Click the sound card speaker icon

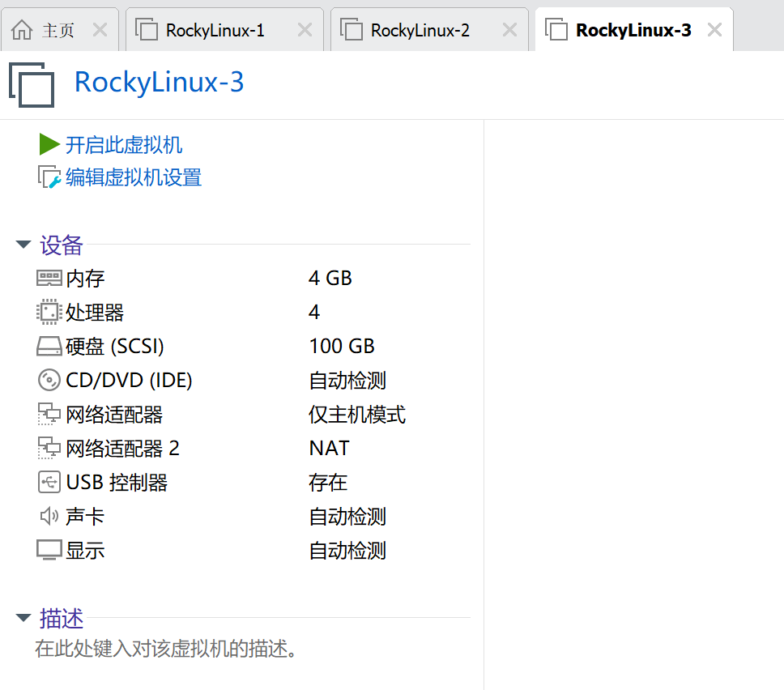(x=49, y=516)
